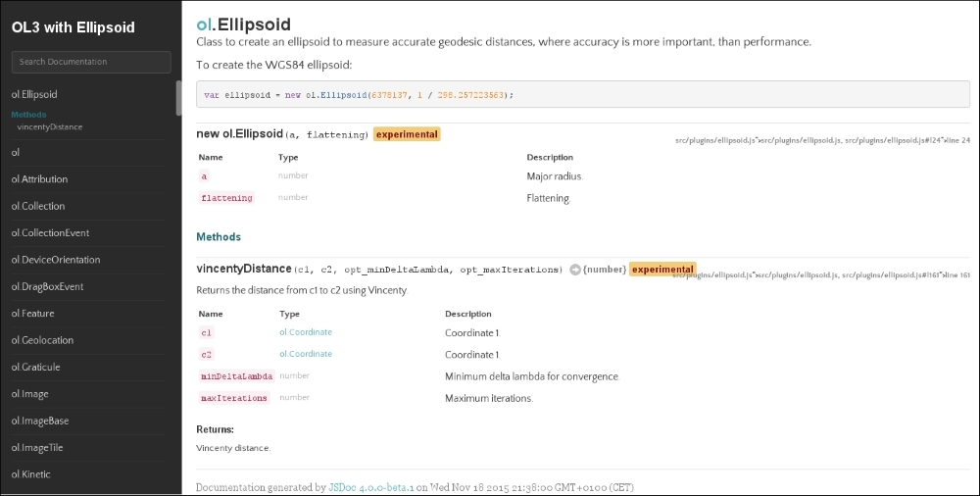Image resolution: width=980 pixels, height=496 pixels.
Task: Open ol.ImageBase in the sidebar
Action: click(40, 422)
